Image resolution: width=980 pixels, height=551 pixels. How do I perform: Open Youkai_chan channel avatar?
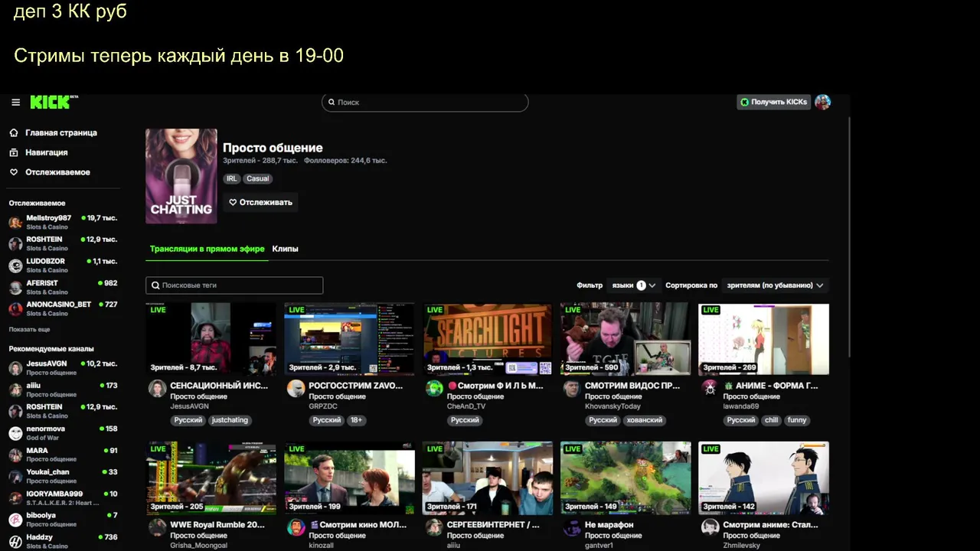15,476
